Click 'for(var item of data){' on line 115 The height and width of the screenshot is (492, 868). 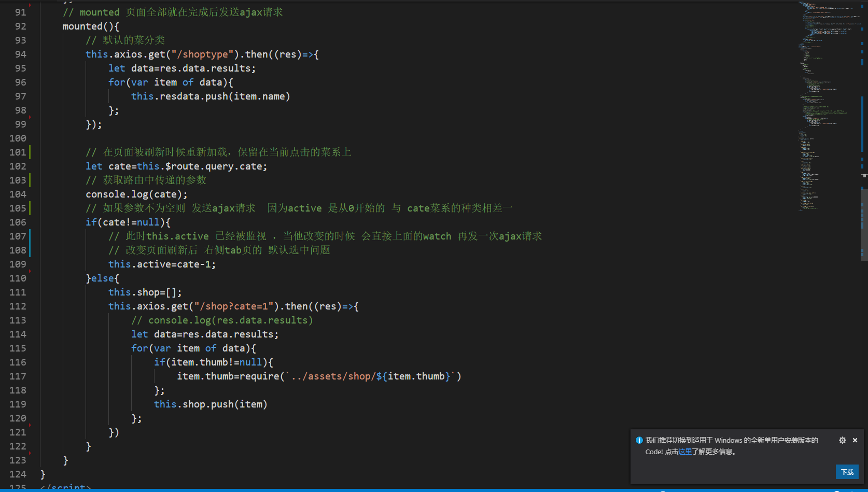(x=193, y=348)
